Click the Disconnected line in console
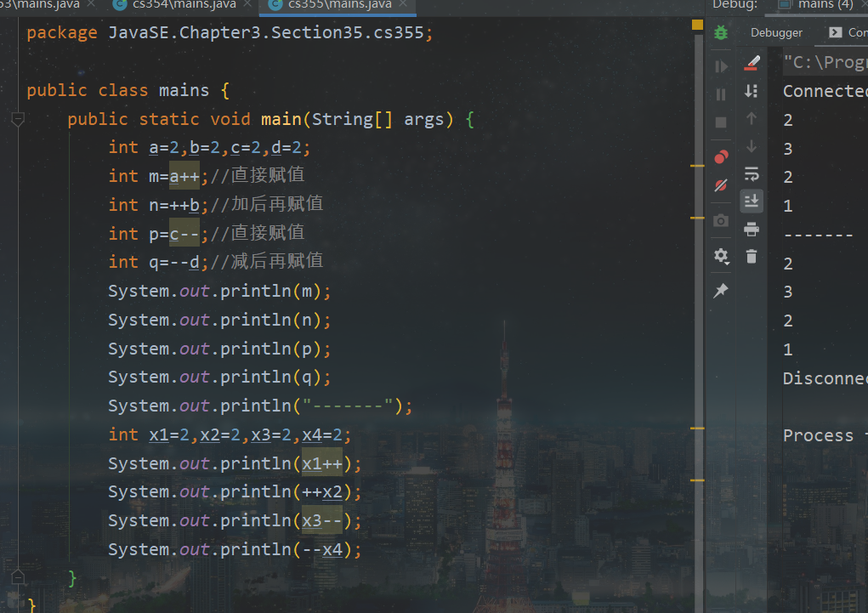 [825, 378]
